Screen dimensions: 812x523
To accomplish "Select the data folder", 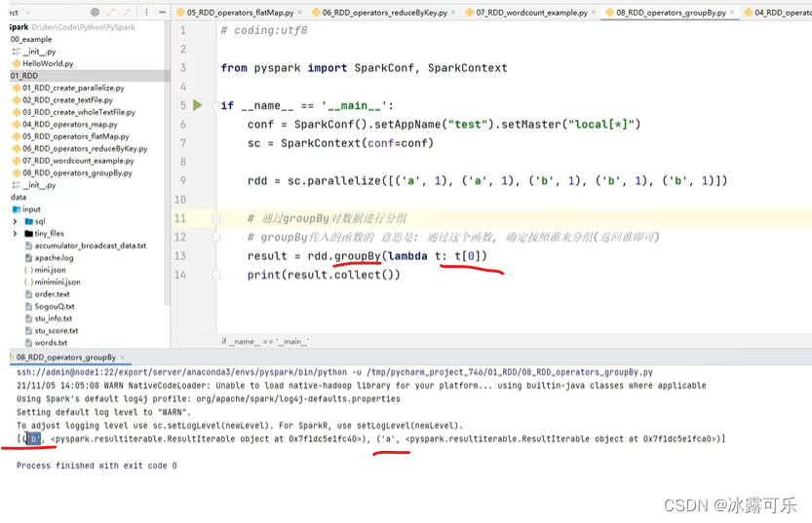I will coord(19,197).
